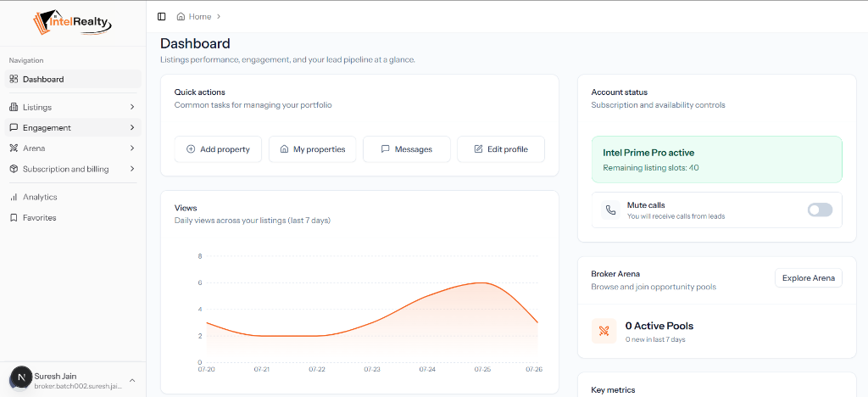Click the Messages quick action button
Image resolution: width=868 pixels, height=397 pixels.
406,149
